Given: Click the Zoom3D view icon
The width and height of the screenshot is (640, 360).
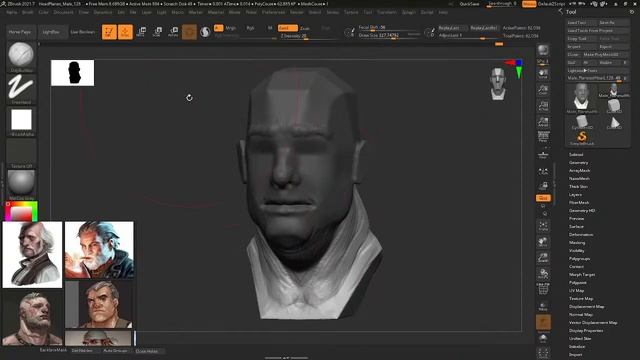Looking at the screenshot, I should [x=543, y=258].
